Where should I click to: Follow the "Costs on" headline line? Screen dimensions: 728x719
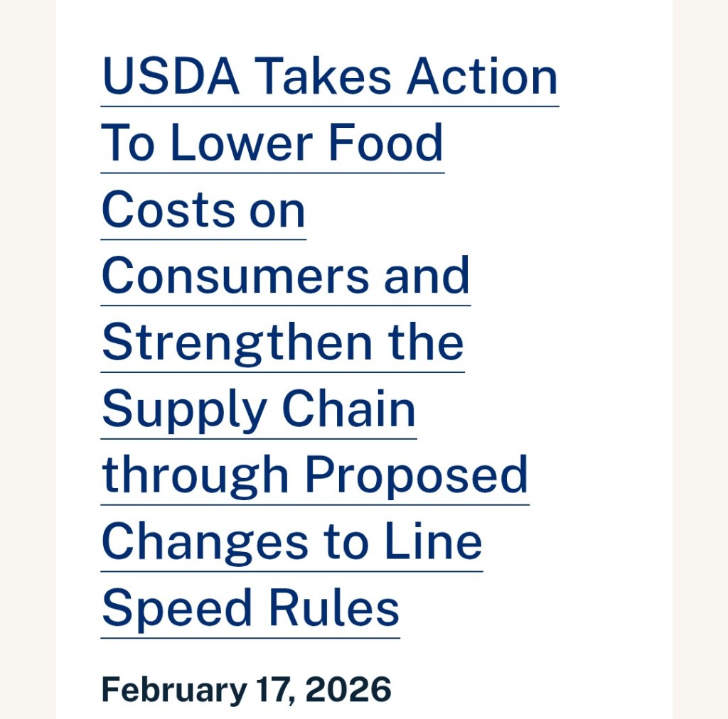click(x=203, y=210)
